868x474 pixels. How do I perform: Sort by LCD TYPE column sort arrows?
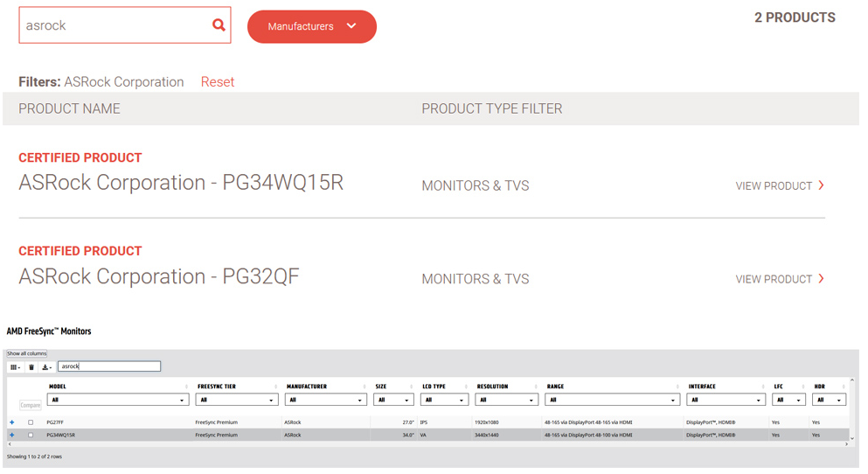[x=466, y=387]
